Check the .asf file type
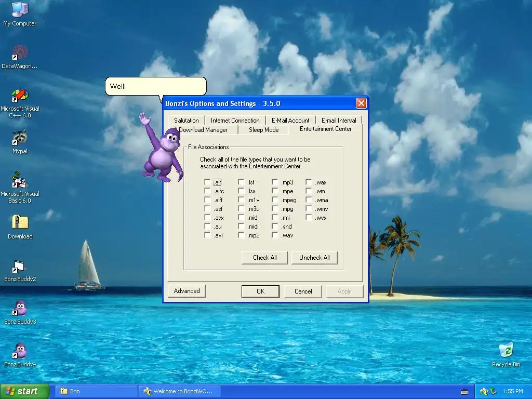The image size is (532, 399). [207, 209]
